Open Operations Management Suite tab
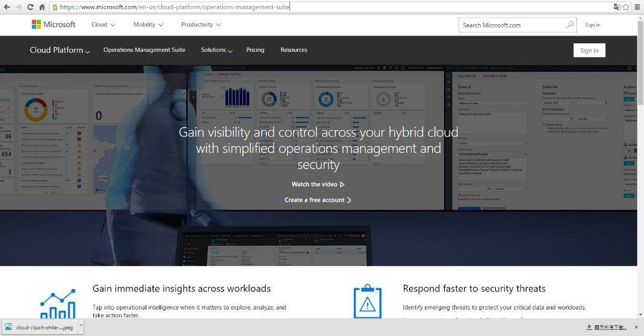The image size is (644, 336). tap(144, 50)
